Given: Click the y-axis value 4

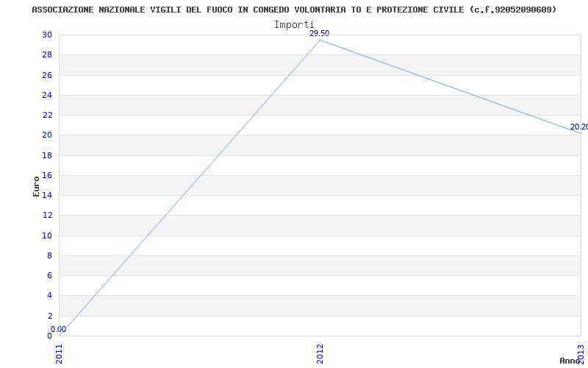Looking at the screenshot, I should point(49,296).
